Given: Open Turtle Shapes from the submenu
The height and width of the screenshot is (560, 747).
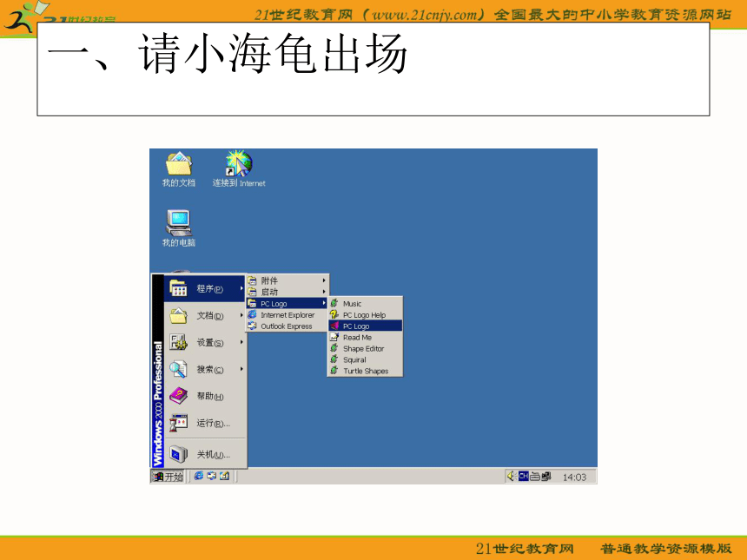Looking at the screenshot, I should [366, 371].
